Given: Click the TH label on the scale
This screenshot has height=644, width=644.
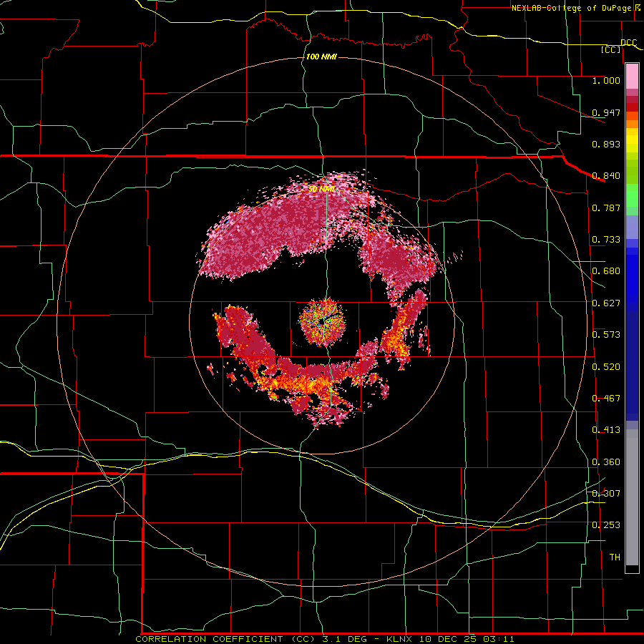Looking at the screenshot, I should click(x=615, y=557).
